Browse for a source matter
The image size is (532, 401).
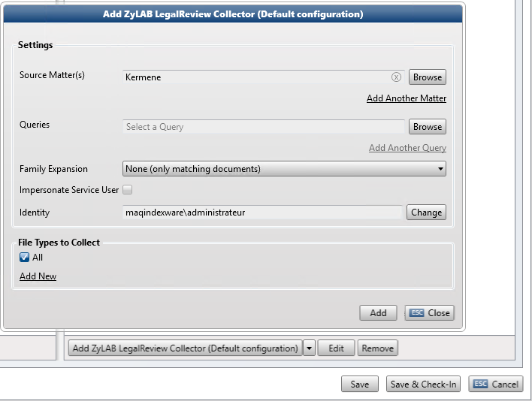[428, 77]
